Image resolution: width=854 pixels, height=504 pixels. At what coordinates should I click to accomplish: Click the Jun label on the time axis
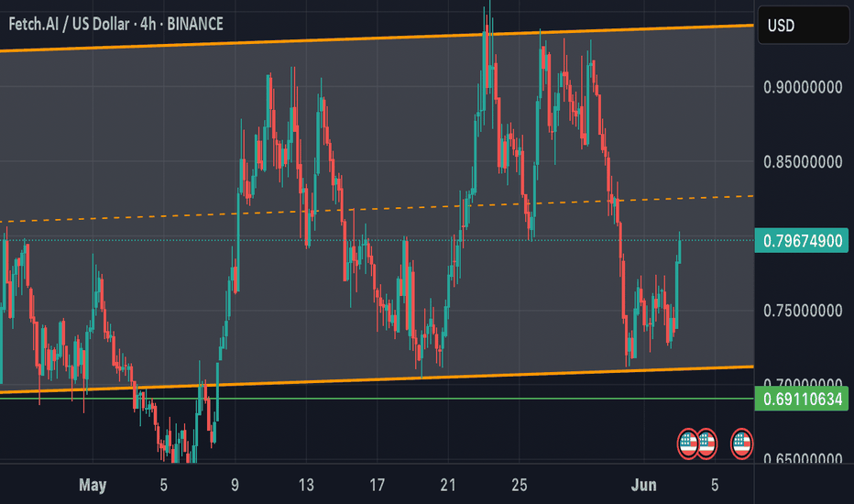point(644,485)
